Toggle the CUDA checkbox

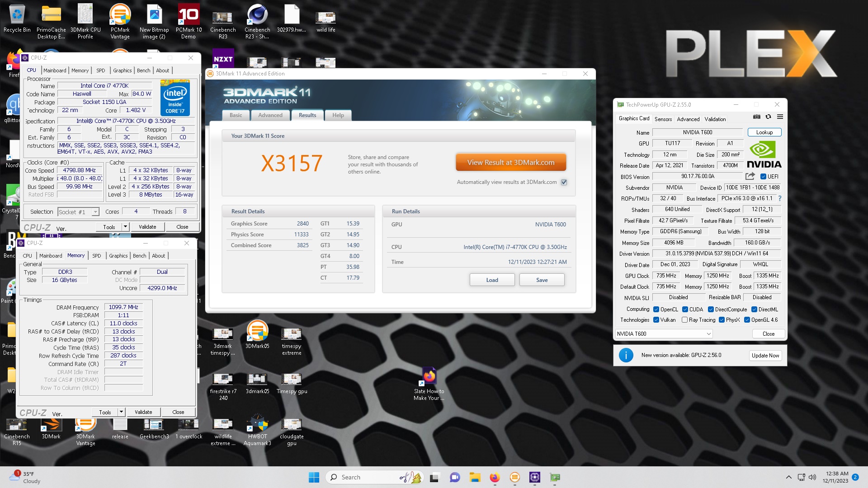[x=685, y=310]
